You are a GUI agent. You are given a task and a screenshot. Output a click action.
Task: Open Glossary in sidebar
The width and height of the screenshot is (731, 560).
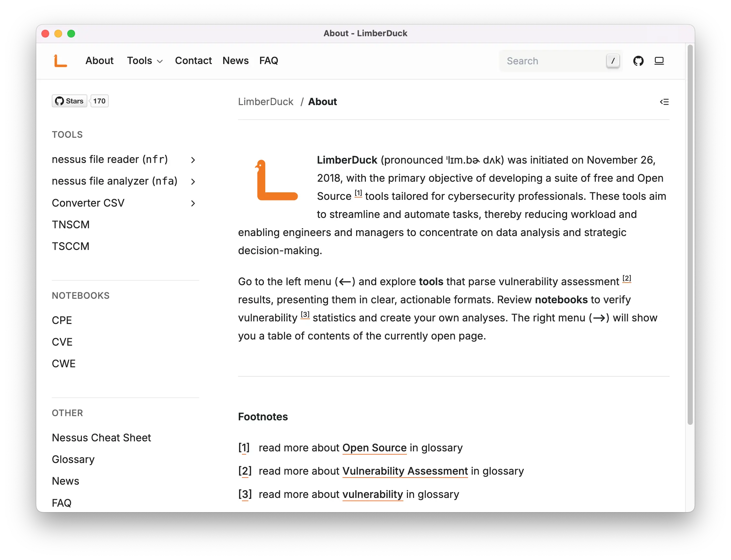[73, 459]
